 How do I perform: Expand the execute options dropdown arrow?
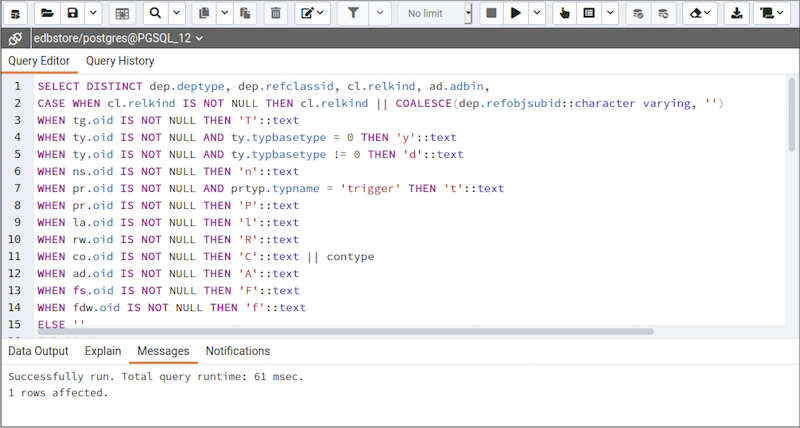click(537, 14)
